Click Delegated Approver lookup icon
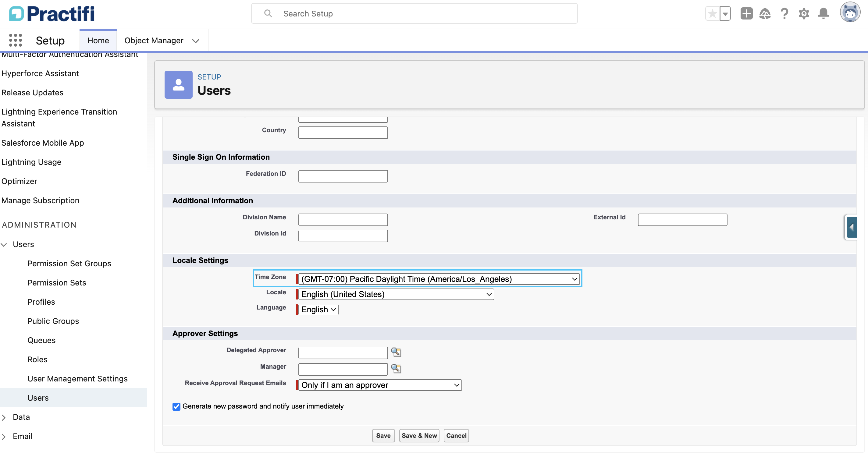 click(396, 352)
